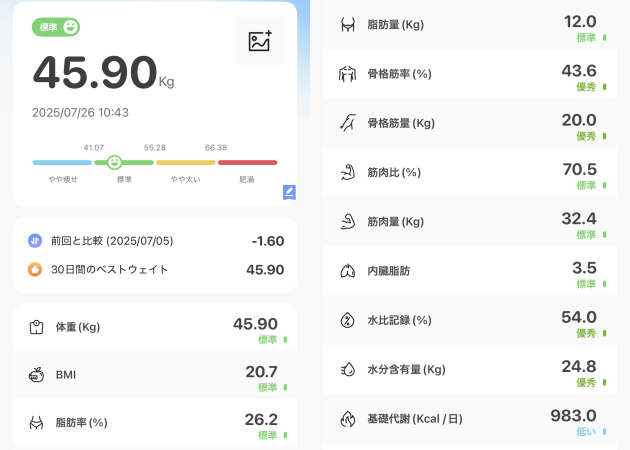Viewport: 630px width, 450px height.
Task: Open the 30日間のベストウェイト row
Action: (155, 269)
